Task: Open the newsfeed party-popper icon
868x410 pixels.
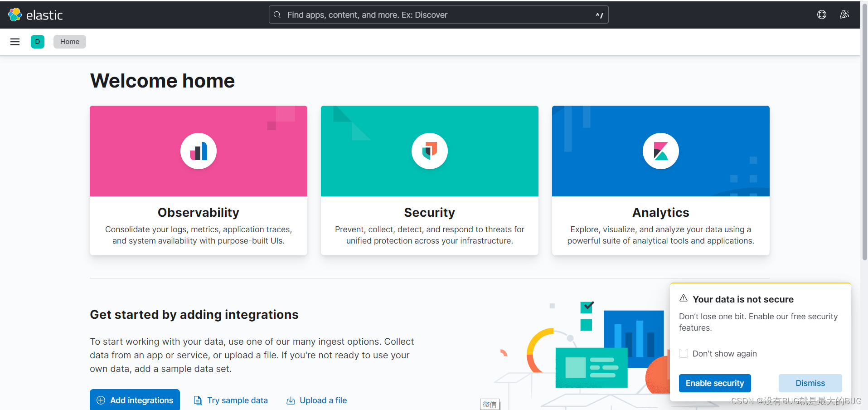Action: [x=844, y=15]
